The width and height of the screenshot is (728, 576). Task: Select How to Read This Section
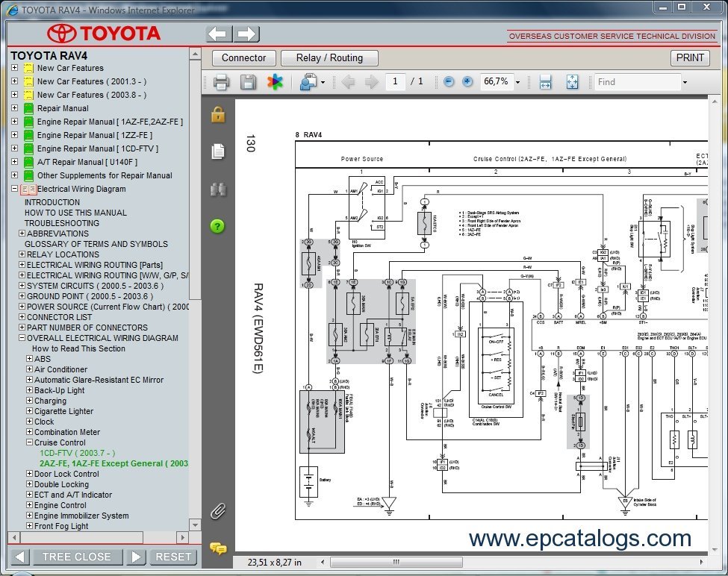coord(78,348)
